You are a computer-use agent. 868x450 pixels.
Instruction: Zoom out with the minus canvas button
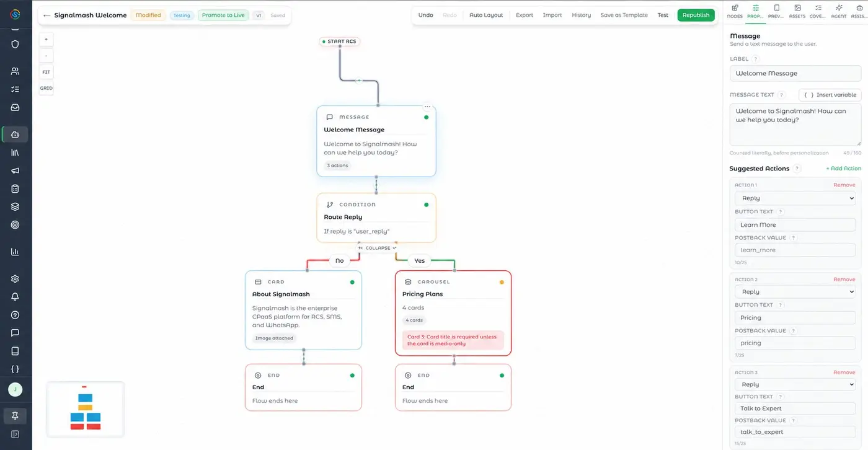46,56
